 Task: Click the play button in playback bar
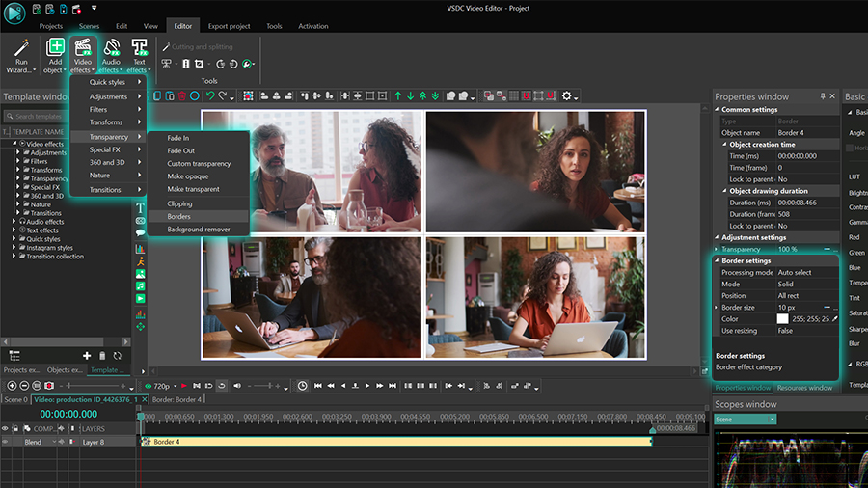367,386
